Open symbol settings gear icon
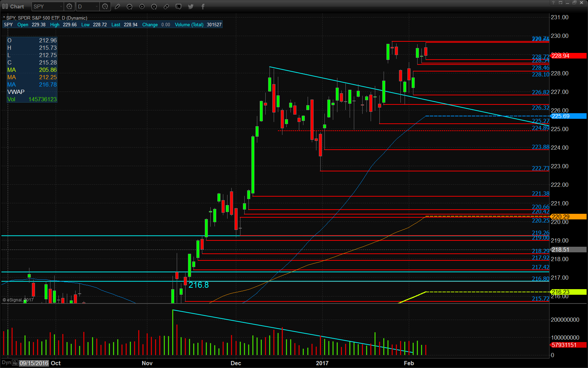This screenshot has height=368, width=588. point(69,7)
